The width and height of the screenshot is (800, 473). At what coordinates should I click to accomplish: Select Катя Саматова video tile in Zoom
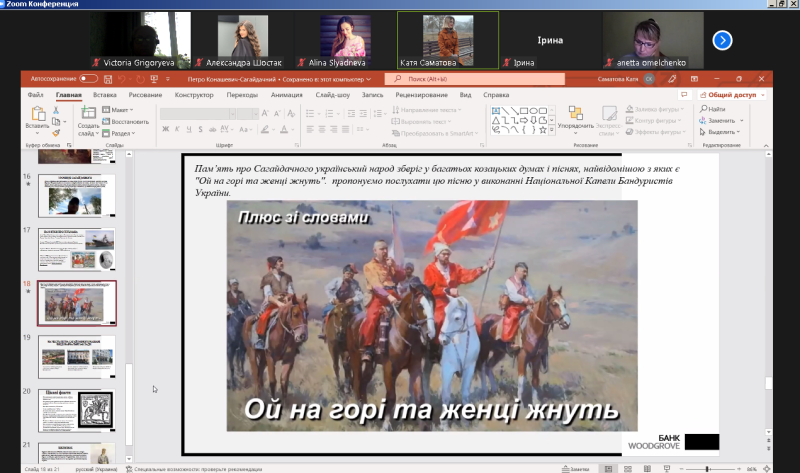pos(448,40)
